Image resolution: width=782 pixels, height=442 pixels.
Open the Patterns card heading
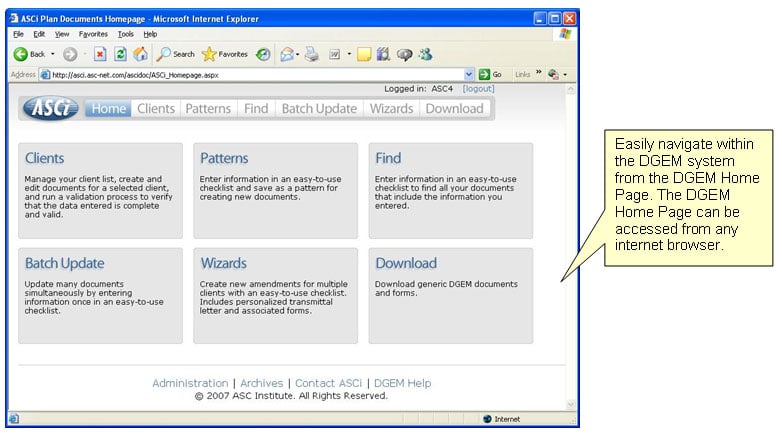[x=224, y=158]
